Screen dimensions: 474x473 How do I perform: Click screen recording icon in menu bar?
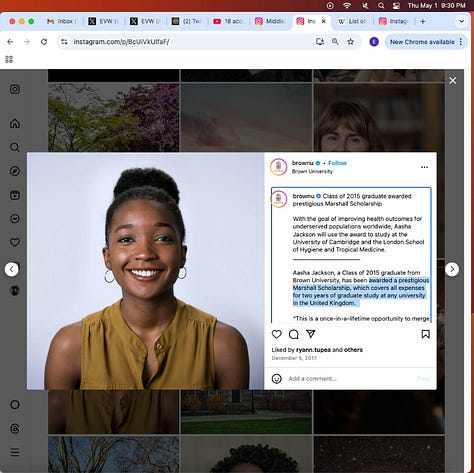[x=330, y=5]
